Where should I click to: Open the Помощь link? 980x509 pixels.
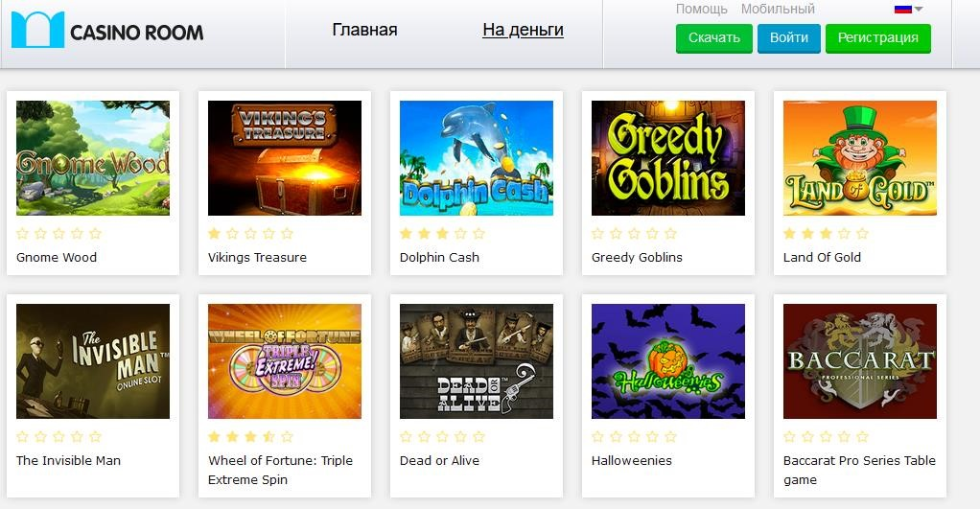(x=701, y=9)
